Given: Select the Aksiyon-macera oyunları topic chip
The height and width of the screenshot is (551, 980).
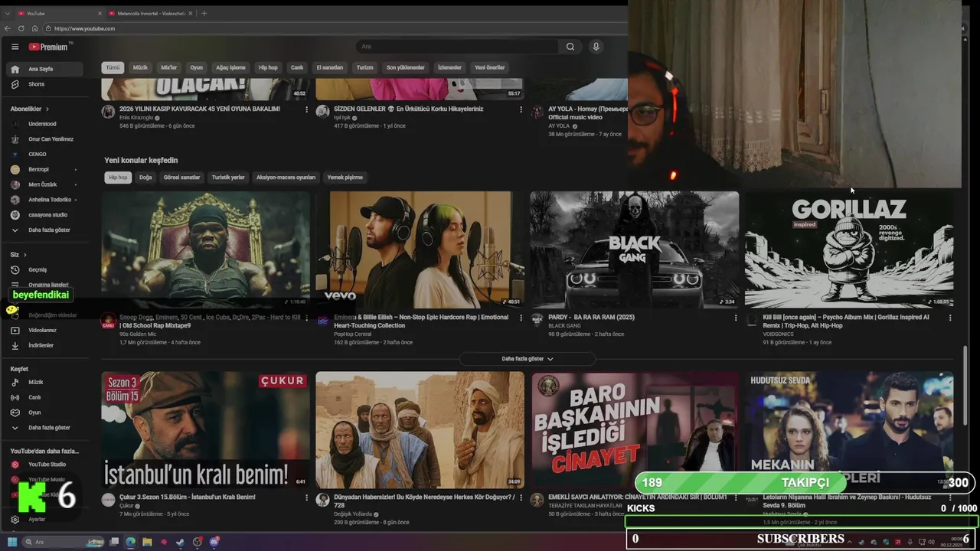Looking at the screenshot, I should point(286,178).
